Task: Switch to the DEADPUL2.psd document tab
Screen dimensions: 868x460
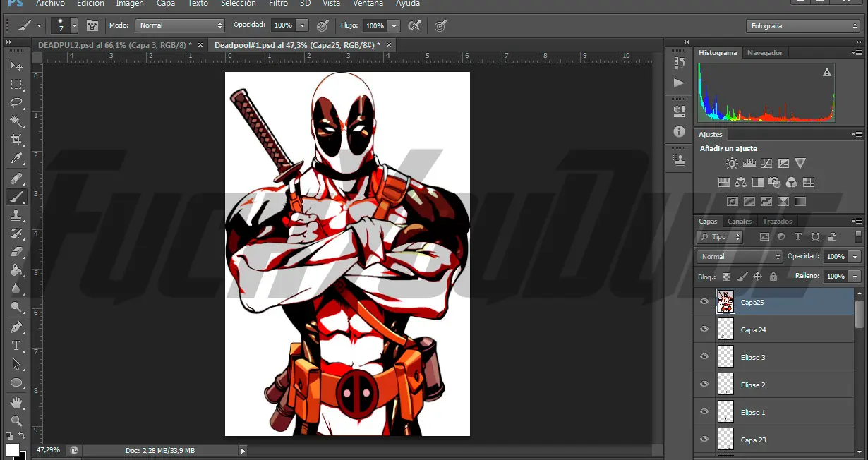Action: click(x=115, y=44)
